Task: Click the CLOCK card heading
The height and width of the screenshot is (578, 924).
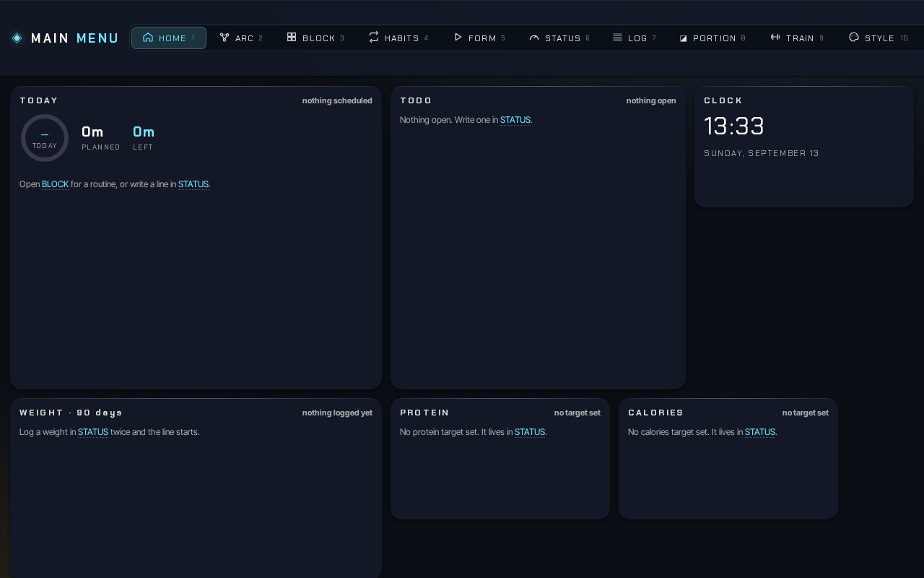Action: pyautogui.click(x=723, y=100)
